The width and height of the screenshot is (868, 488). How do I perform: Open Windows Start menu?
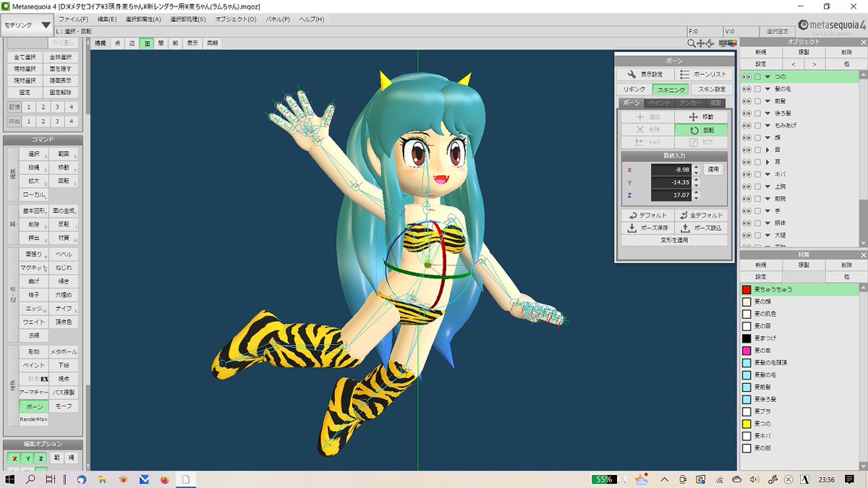tap(10, 479)
